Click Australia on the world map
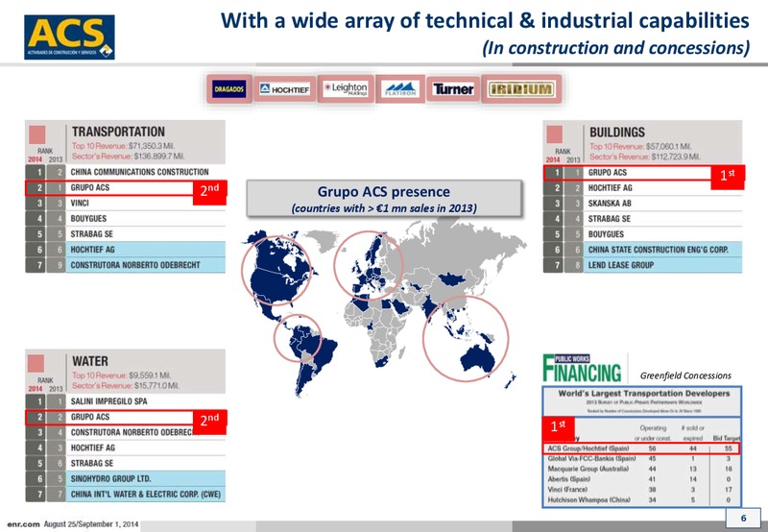Image resolution: width=768 pixels, height=532 pixels. pos(477,359)
